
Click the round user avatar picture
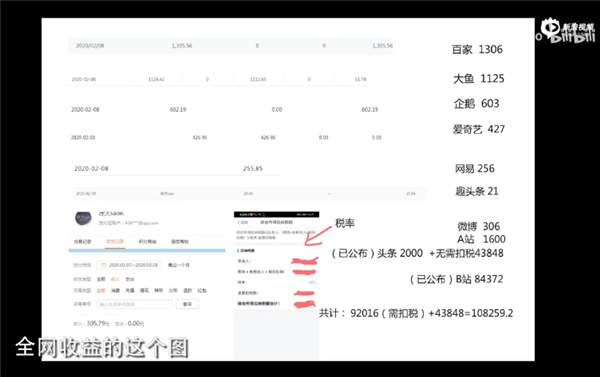(83, 218)
